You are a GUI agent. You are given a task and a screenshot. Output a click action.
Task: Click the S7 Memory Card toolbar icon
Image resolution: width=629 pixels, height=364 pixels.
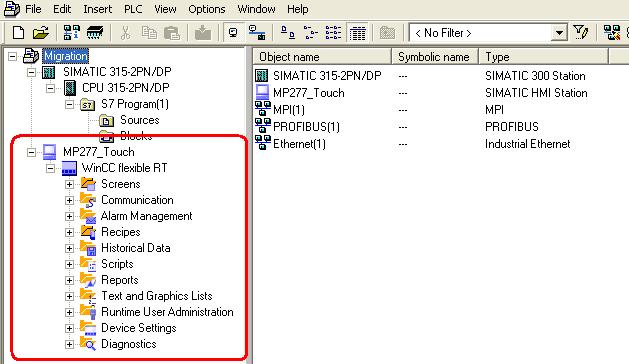pyautogui.click(x=95, y=33)
